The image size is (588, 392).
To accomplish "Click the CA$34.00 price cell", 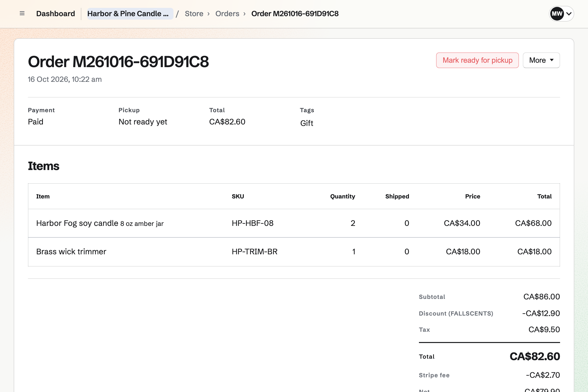I will coord(462,223).
